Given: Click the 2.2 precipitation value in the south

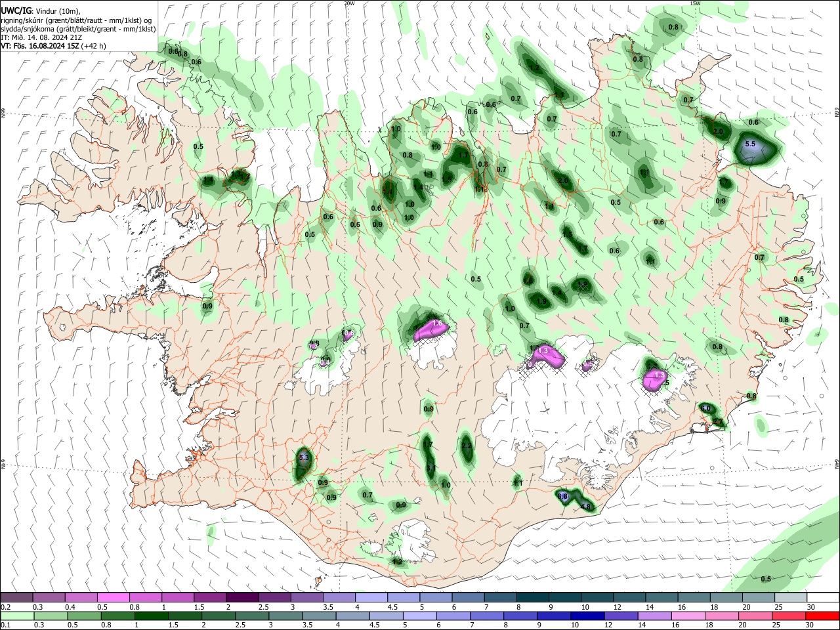Looking at the screenshot, I should [x=467, y=446].
